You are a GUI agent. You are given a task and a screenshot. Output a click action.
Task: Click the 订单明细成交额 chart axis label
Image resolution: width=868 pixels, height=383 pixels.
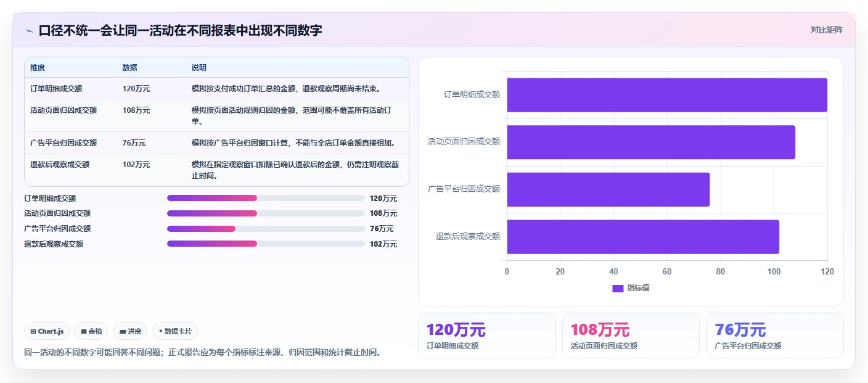[472, 95]
